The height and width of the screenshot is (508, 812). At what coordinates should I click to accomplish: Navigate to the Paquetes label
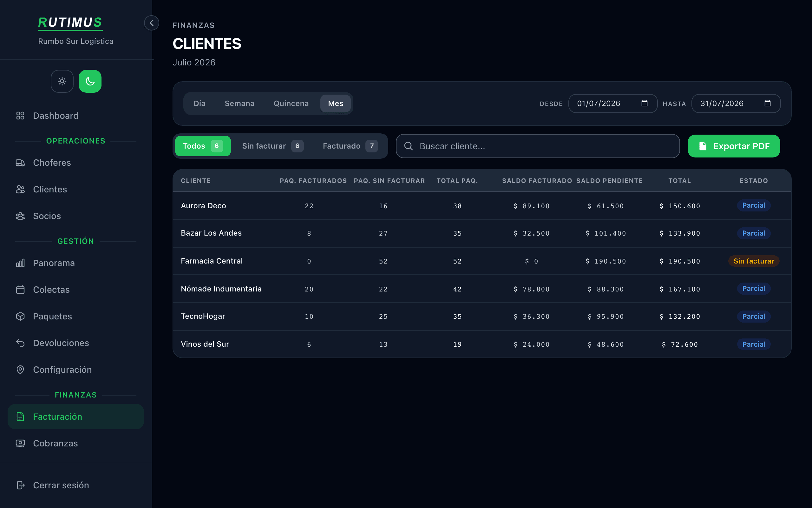[x=52, y=317]
